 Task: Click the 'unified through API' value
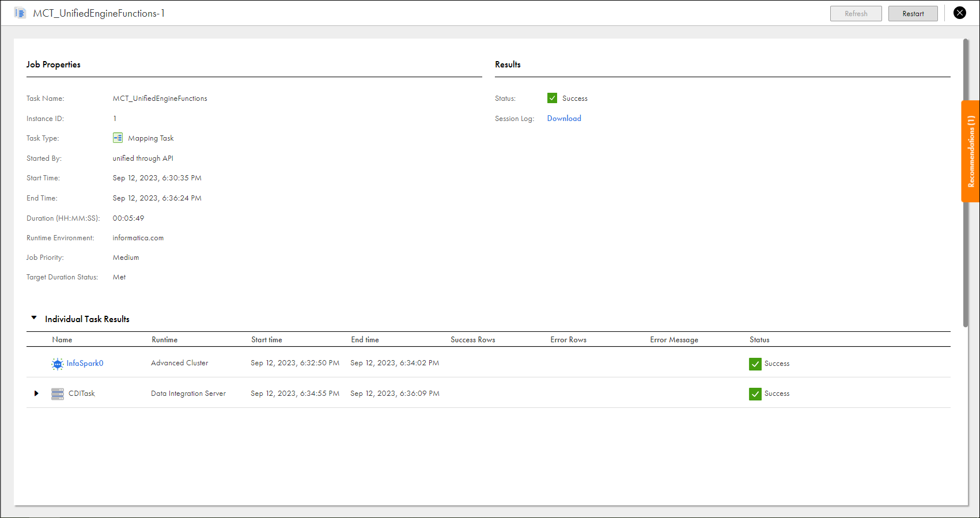point(143,158)
